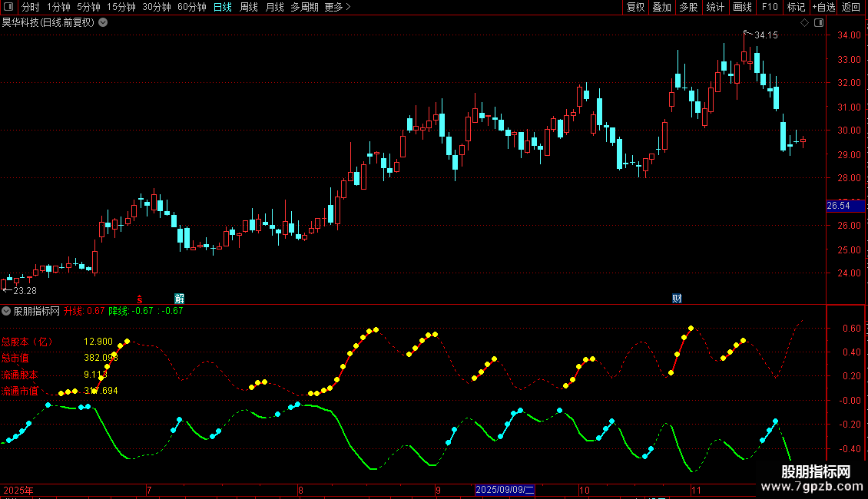Open dropdown next to 昊华科技 title
This screenshot has height=499, width=868.
[x=103, y=23]
